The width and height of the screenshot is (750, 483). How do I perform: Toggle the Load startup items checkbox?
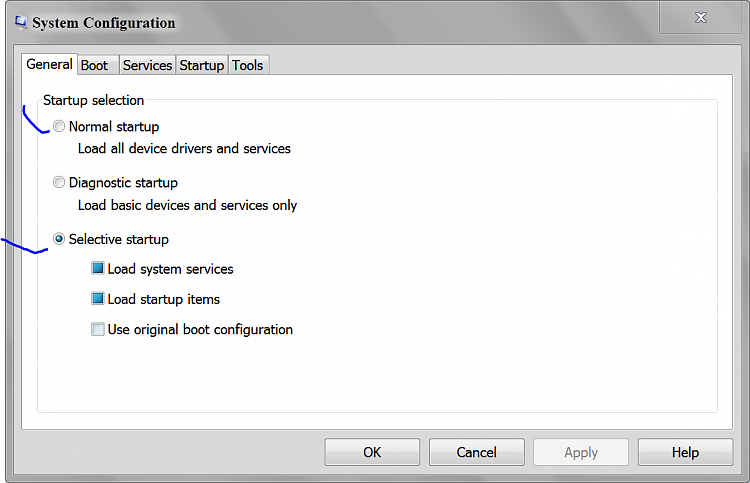point(98,298)
